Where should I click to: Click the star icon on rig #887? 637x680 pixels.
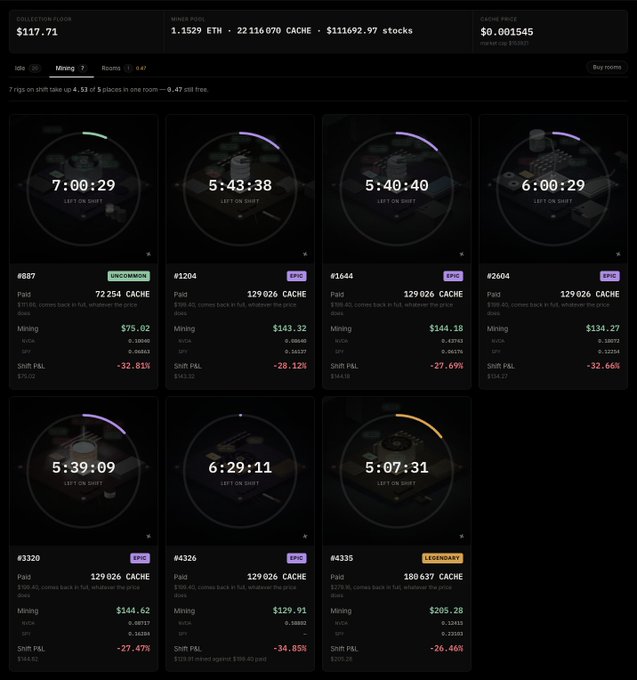148,254
